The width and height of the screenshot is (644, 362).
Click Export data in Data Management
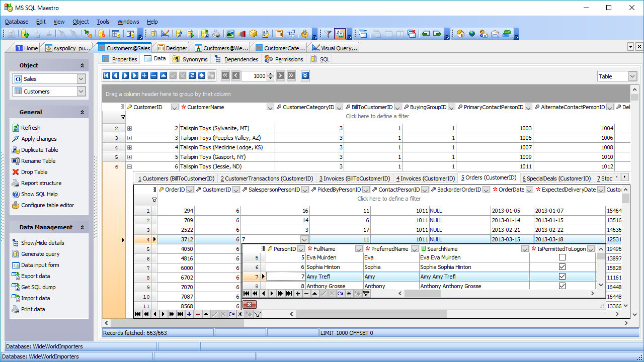pyautogui.click(x=35, y=276)
